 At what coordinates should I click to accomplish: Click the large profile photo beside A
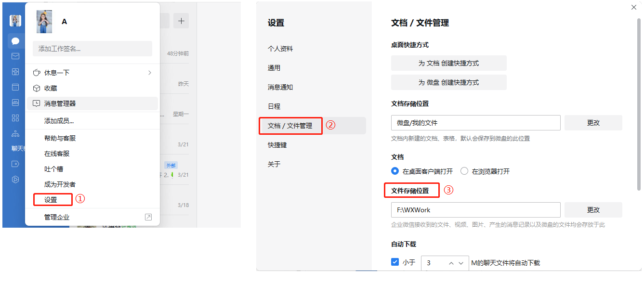[x=44, y=22]
